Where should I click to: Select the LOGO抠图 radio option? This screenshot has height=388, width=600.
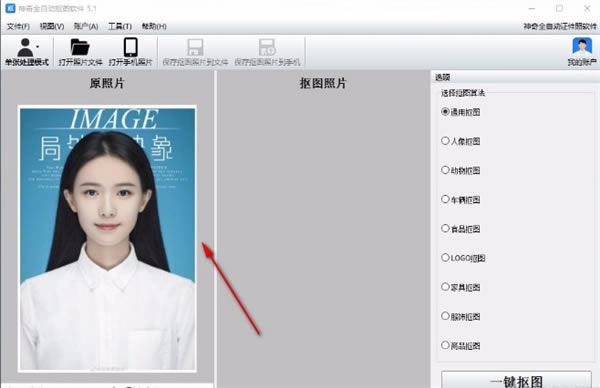coord(445,258)
